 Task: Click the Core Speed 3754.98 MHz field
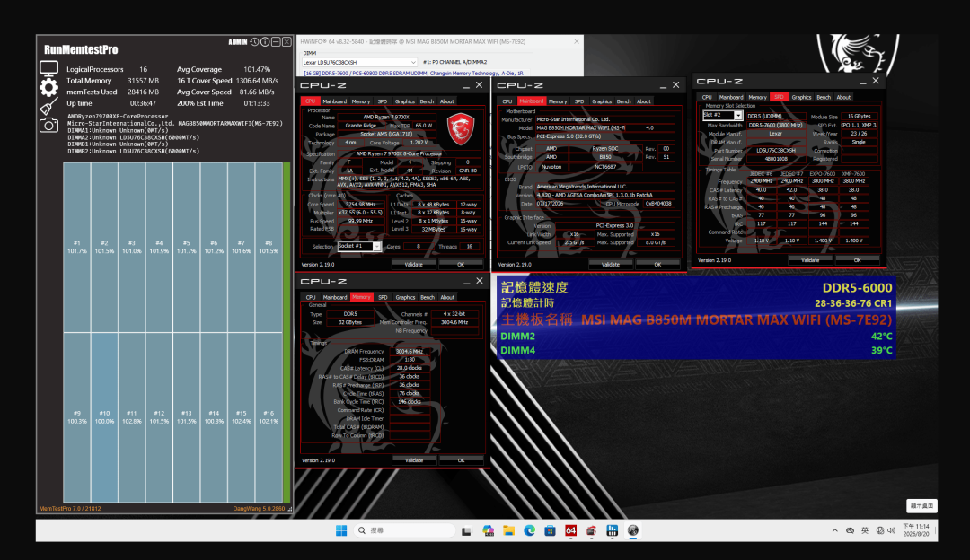[361, 204]
